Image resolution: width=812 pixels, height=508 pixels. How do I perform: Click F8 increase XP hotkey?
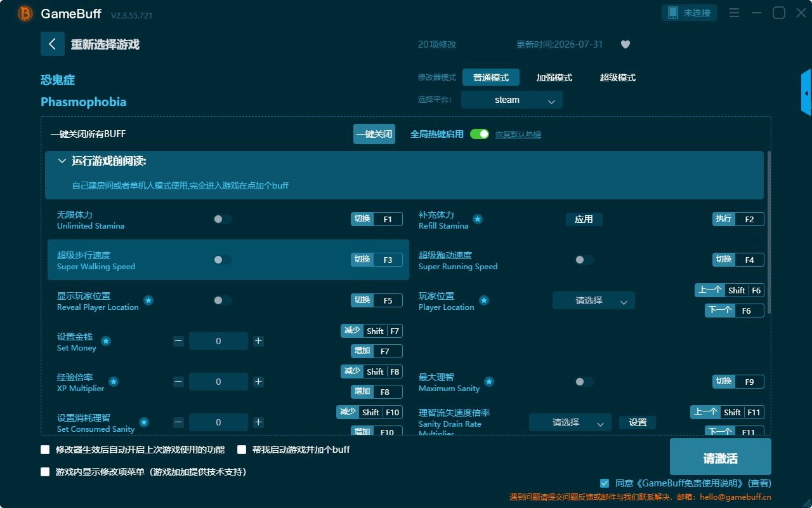[x=377, y=392]
